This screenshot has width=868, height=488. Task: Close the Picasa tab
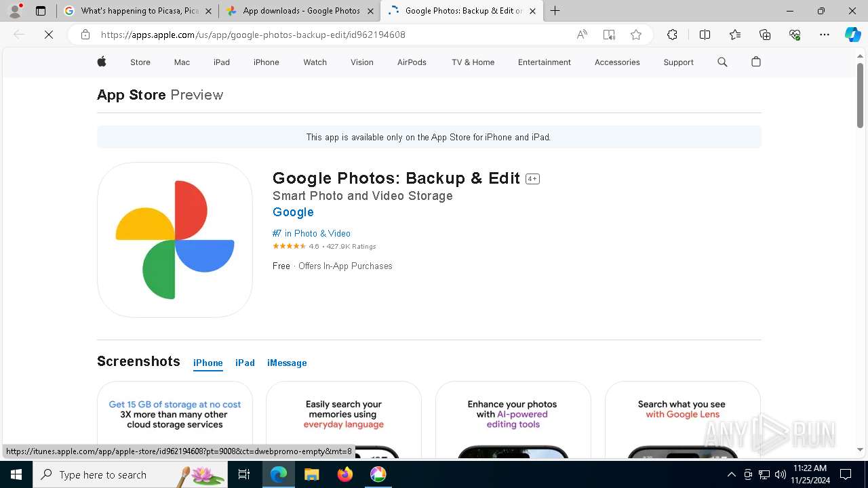[x=208, y=11]
